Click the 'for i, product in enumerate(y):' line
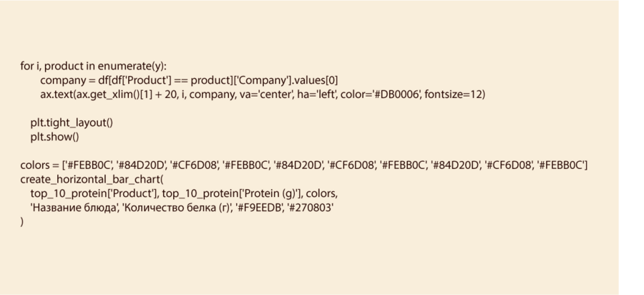The image size is (644, 295). coord(93,66)
